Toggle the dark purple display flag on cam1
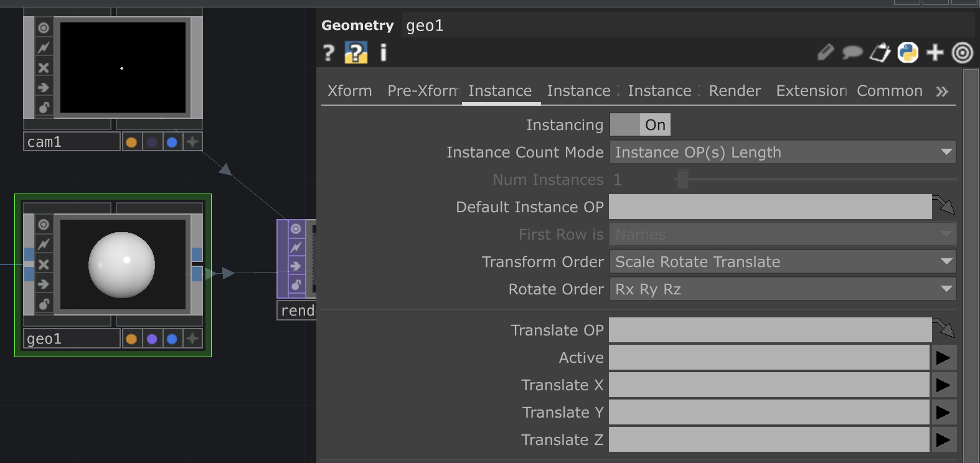980x463 pixels. coord(152,142)
